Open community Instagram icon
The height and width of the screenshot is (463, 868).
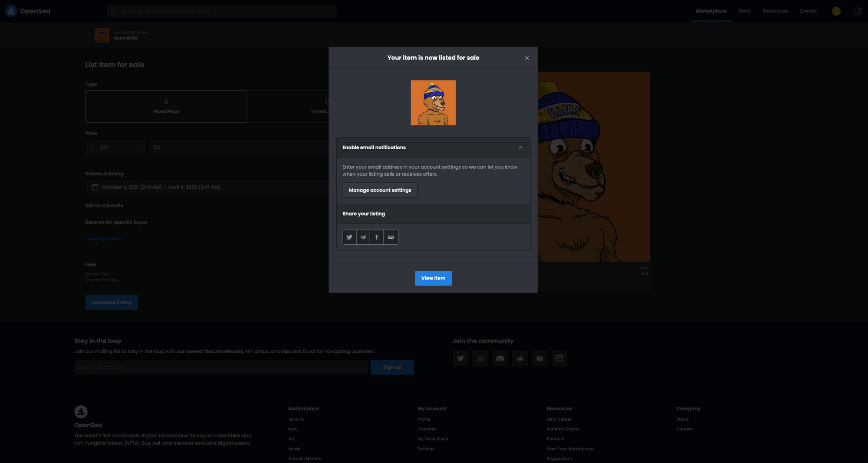480,358
